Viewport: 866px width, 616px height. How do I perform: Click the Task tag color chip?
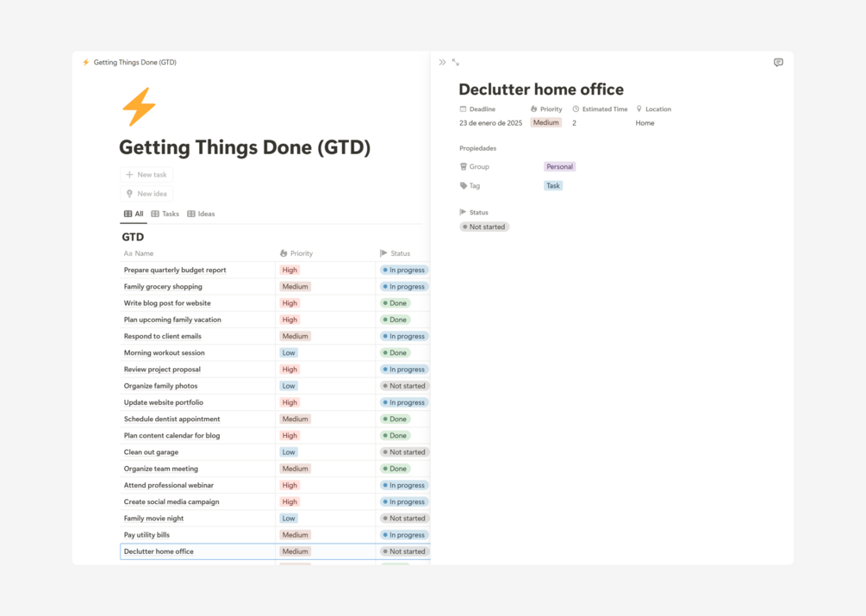(x=553, y=185)
